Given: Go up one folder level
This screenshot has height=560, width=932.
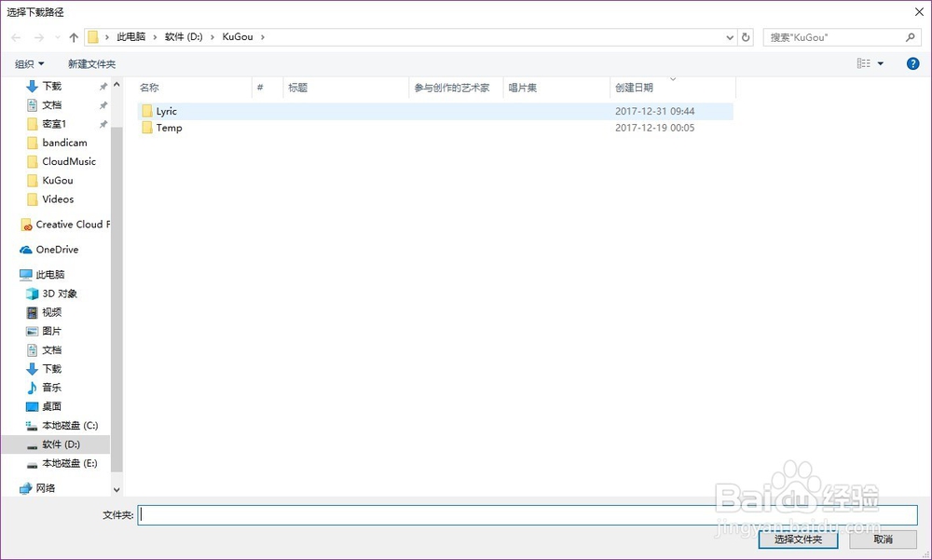Looking at the screenshot, I should (x=74, y=37).
